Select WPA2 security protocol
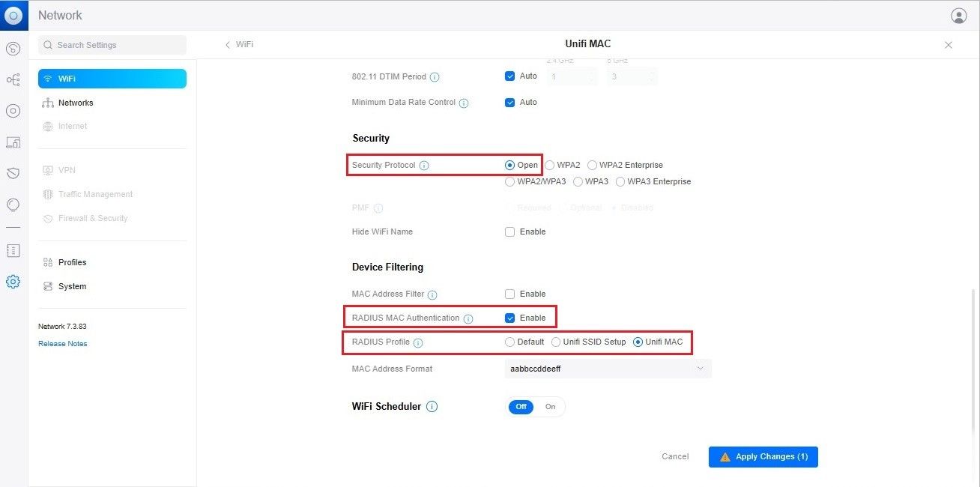The width and height of the screenshot is (980, 487). click(550, 165)
